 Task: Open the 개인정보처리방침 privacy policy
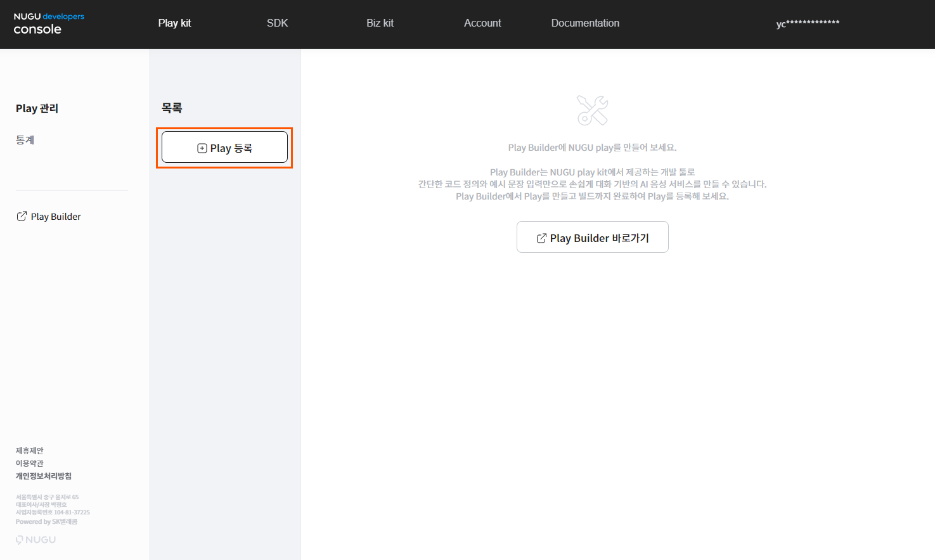[x=44, y=476]
